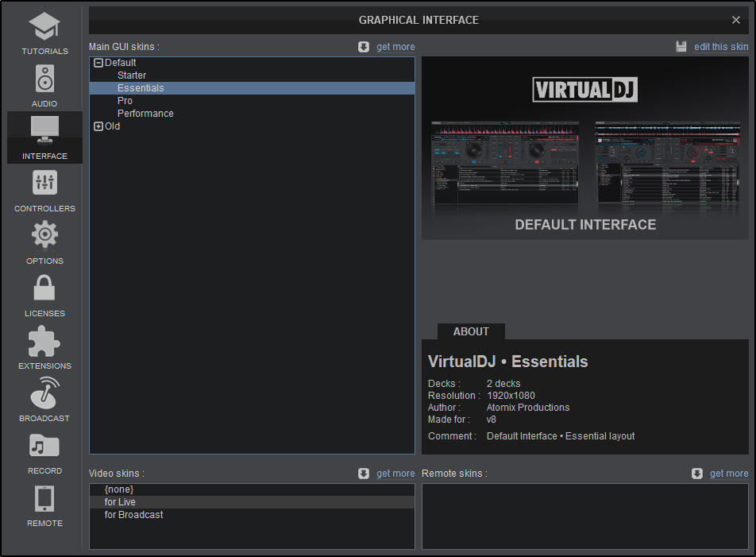
Task: Switch to the ABOUT tab
Action: [x=471, y=332]
